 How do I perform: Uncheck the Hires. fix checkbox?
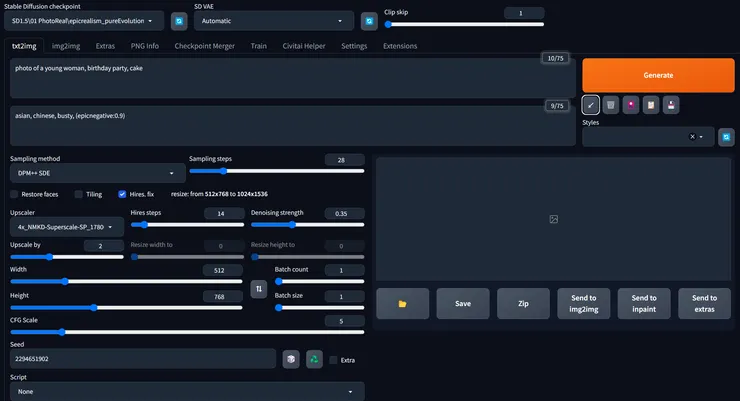(122, 194)
